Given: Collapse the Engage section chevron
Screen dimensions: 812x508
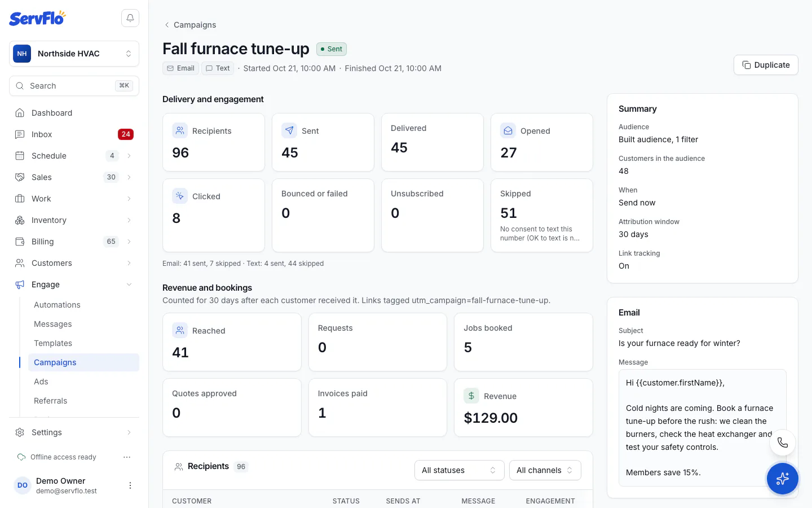Looking at the screenshot, I should pos(129,284).
